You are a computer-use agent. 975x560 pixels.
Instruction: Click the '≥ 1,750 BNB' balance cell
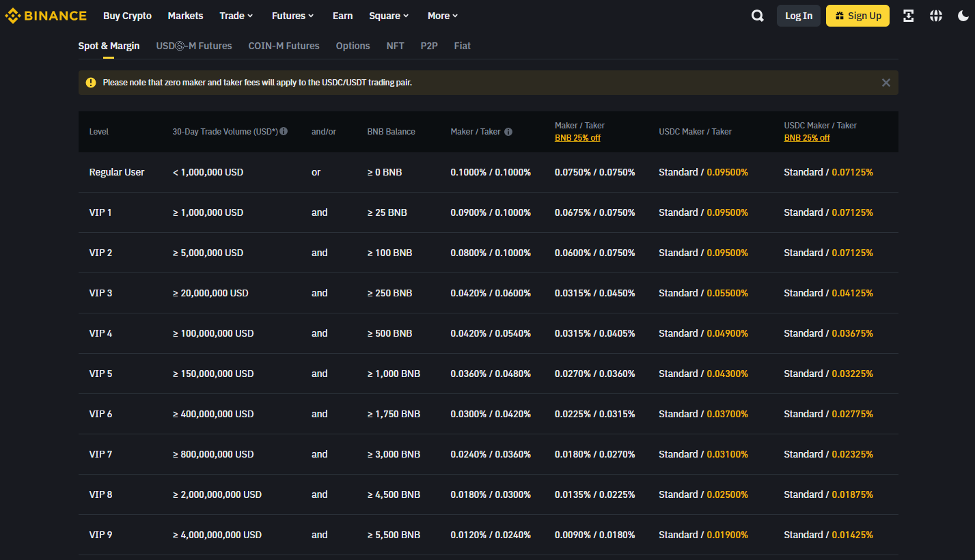coord(394,414)
